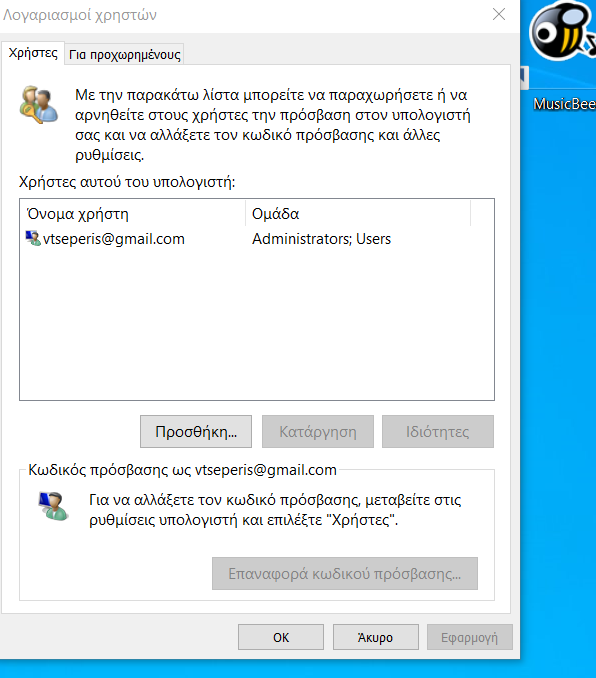Close the Λογαριασμοί χρηστών dialog

coord(499,14)
